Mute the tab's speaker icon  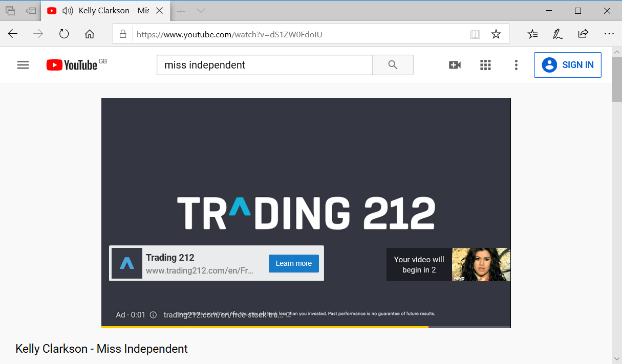coord(67,10)
